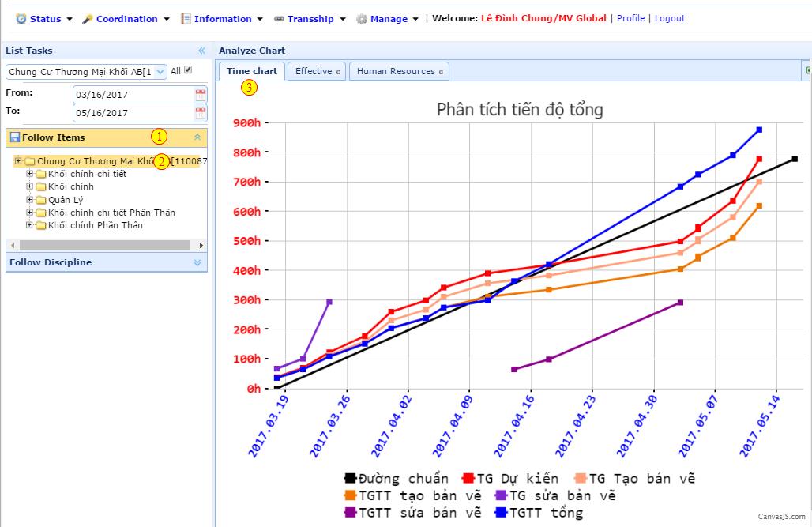Open the Profile link
Viewport: 812px width, 527px height.
tap(631, 19)
